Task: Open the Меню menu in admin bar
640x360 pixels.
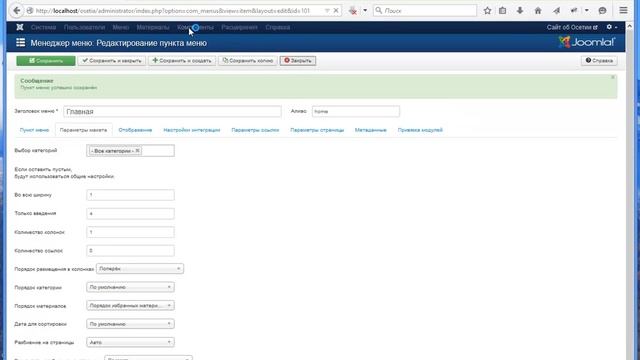Action: pos(120,27)
